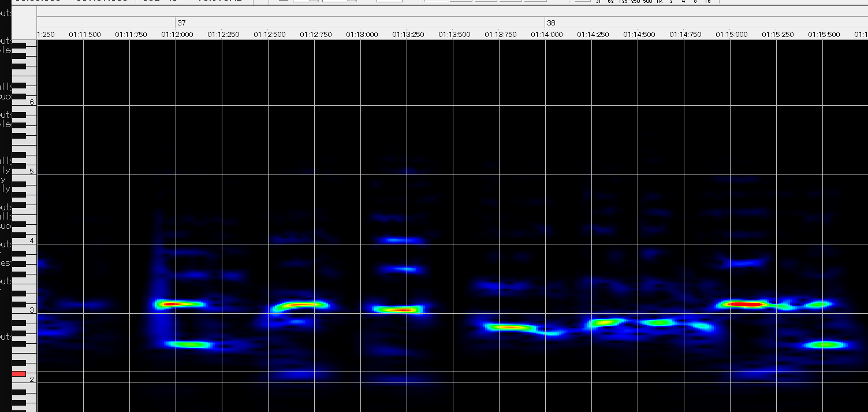Click the bright red note at 01:12:000
The width and height of the screenshot is (868, 412).
click(180, 303)
